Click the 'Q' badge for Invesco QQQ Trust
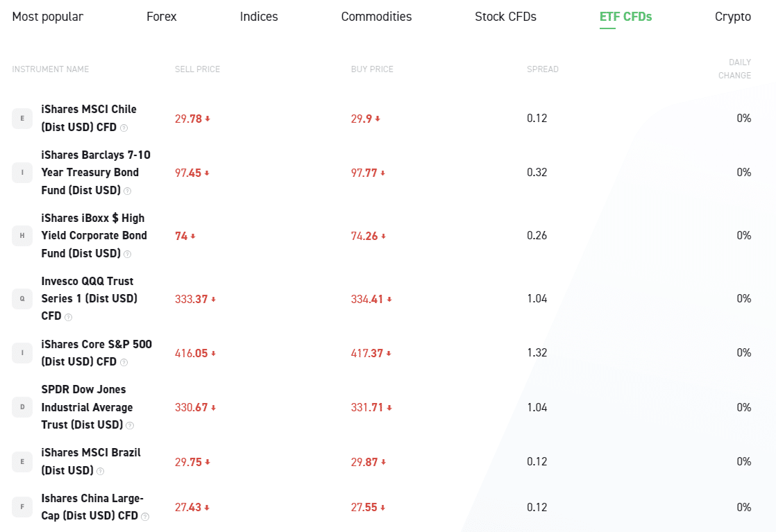 tap(22, 299)
